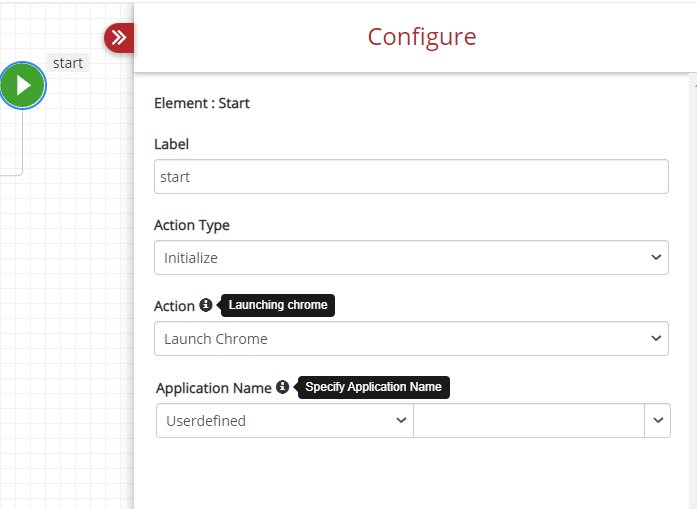This screenshot has width=697, height=509.
Task: Click the 'Element : Start' heading
Action: click(x=202, y=103)
